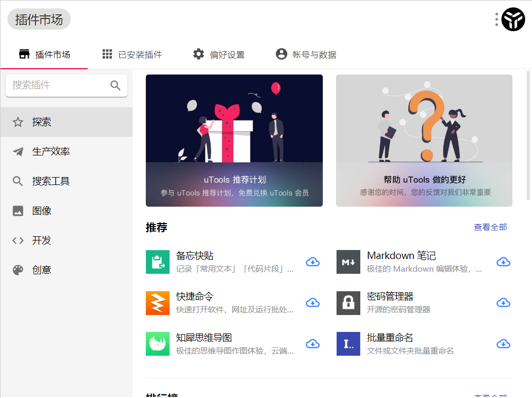Download the 快捷命令 plugin
Viewport: 532px width, 398px height.
[313, 302]
